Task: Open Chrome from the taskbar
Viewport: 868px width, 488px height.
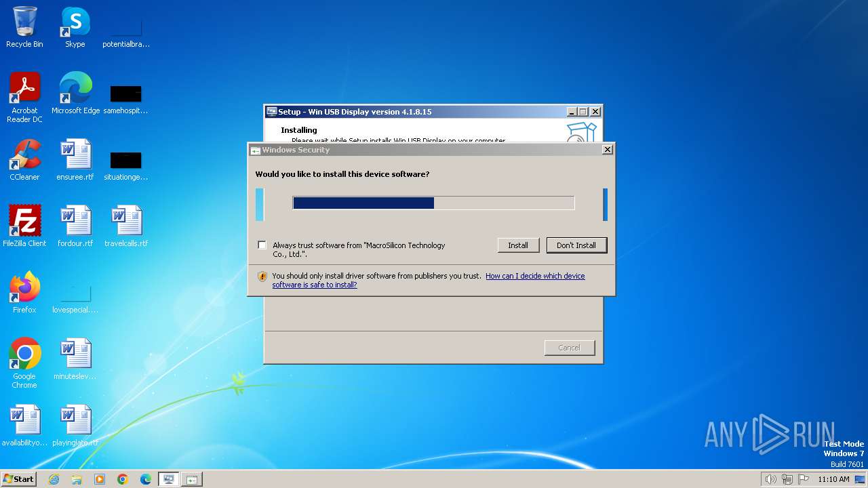Action: 123,479
